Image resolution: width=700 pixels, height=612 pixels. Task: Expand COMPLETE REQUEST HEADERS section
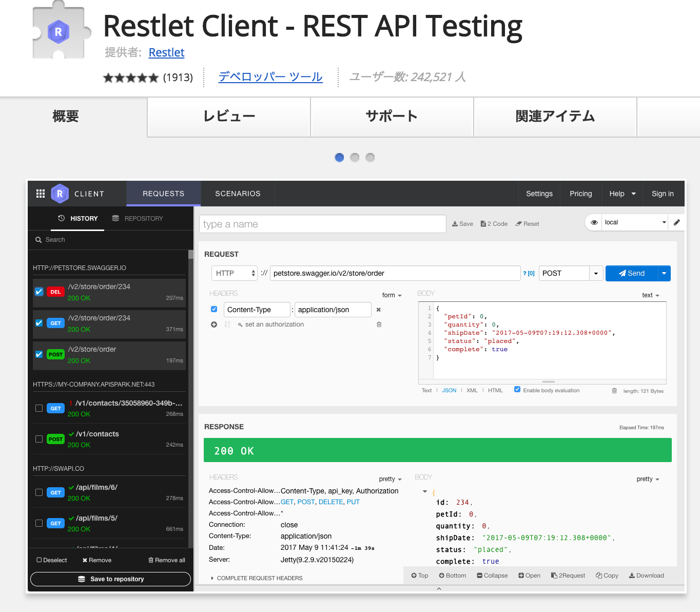[257, 578]
